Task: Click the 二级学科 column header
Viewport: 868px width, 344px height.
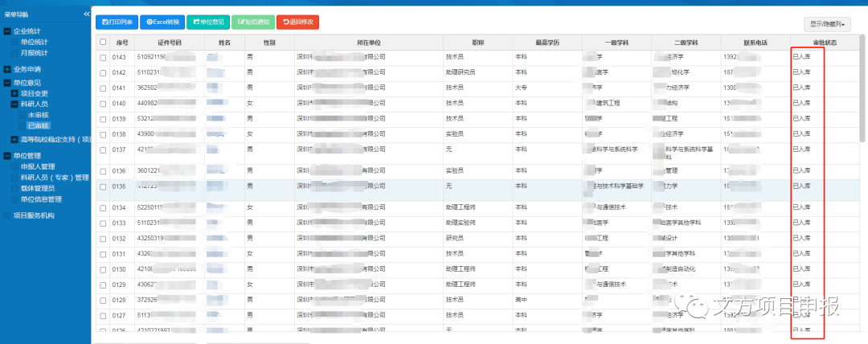Action: pos(686,43)
